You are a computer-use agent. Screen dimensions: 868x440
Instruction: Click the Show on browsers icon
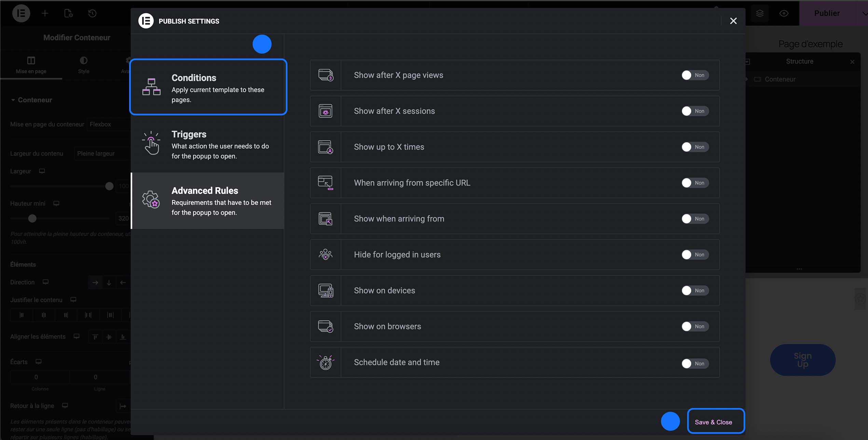point(326,326)
